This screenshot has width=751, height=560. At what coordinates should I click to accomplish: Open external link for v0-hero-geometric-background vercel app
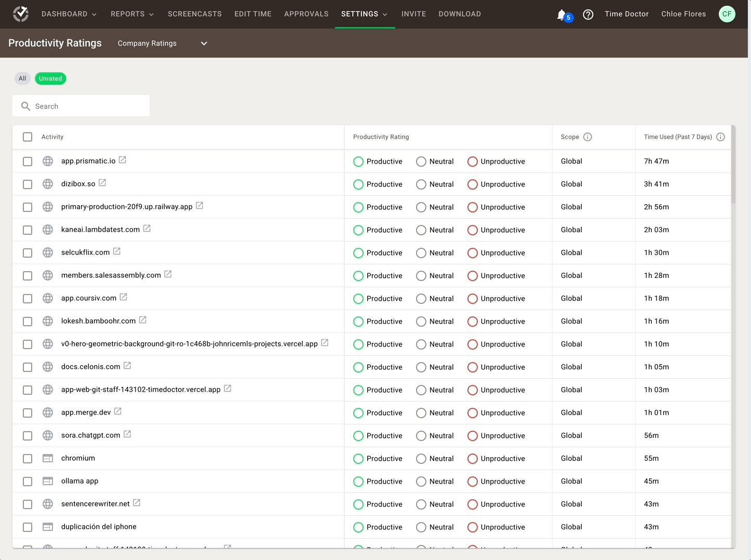(325, 343)
